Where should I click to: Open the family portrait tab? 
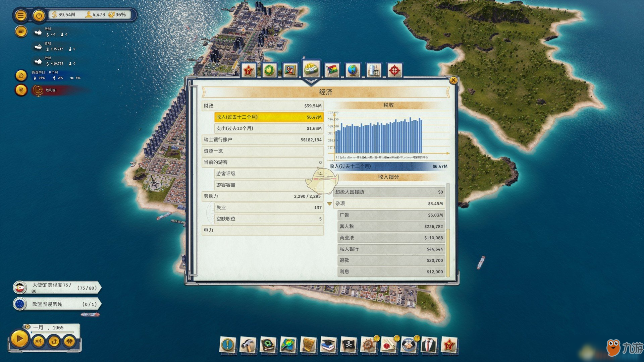point(290,70)
